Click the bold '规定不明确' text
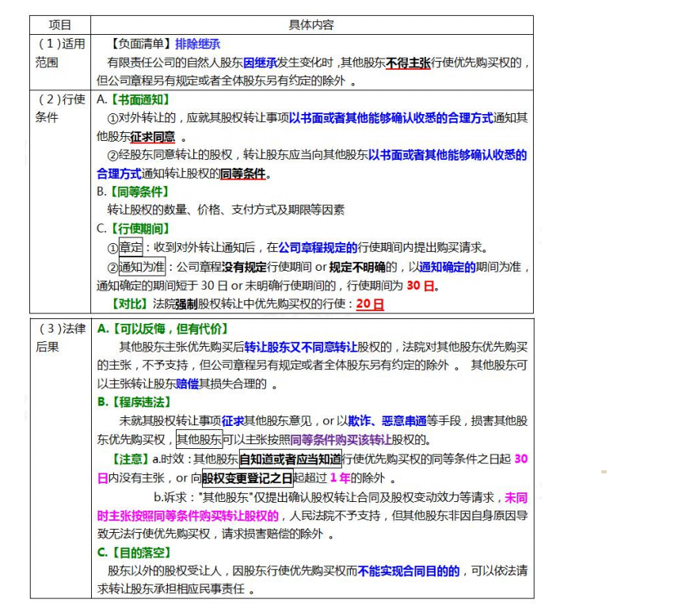This screenshot has height=616, width=678. point(357,267)
